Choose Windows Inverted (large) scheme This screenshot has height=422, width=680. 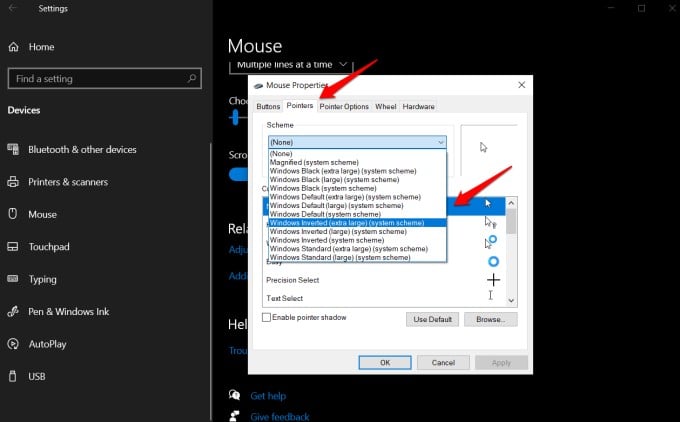pyautogui.click(x=357, y=231)
